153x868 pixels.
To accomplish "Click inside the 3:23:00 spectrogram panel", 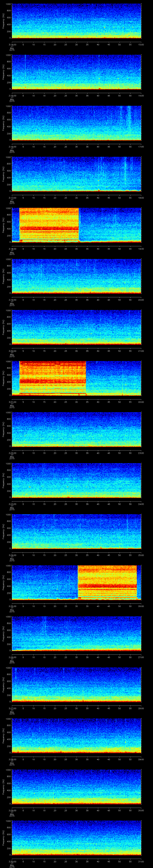I will click(x=76, y=480).
